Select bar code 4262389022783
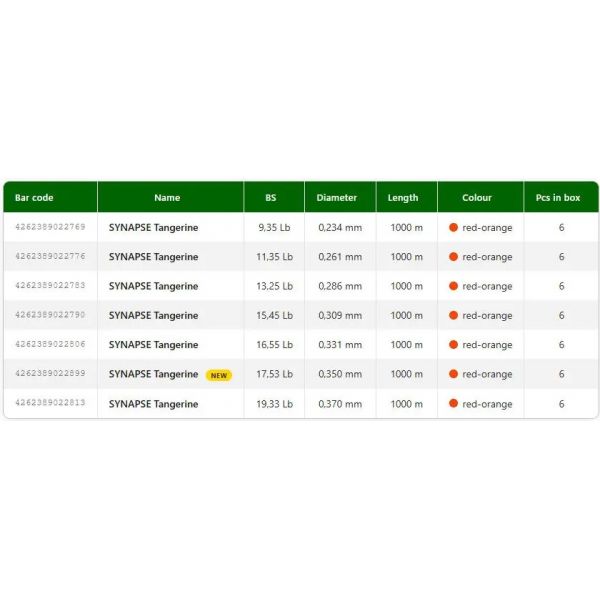This screenshot has height=600, width=600. (x=50, y=285)
